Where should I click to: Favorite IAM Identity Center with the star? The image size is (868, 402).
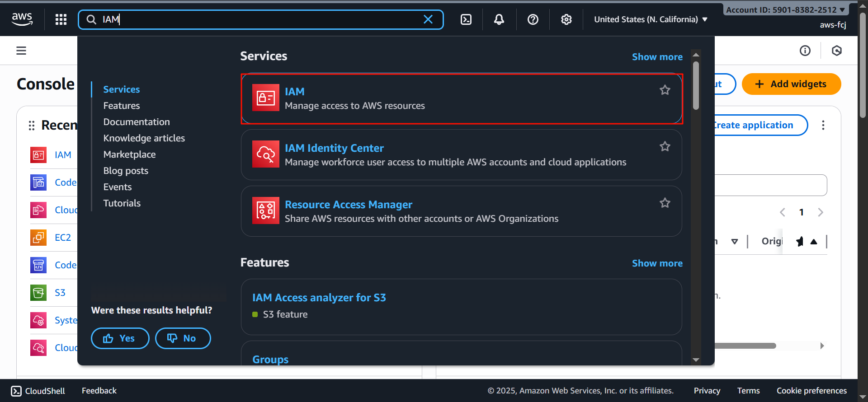[x=665, y=146]
